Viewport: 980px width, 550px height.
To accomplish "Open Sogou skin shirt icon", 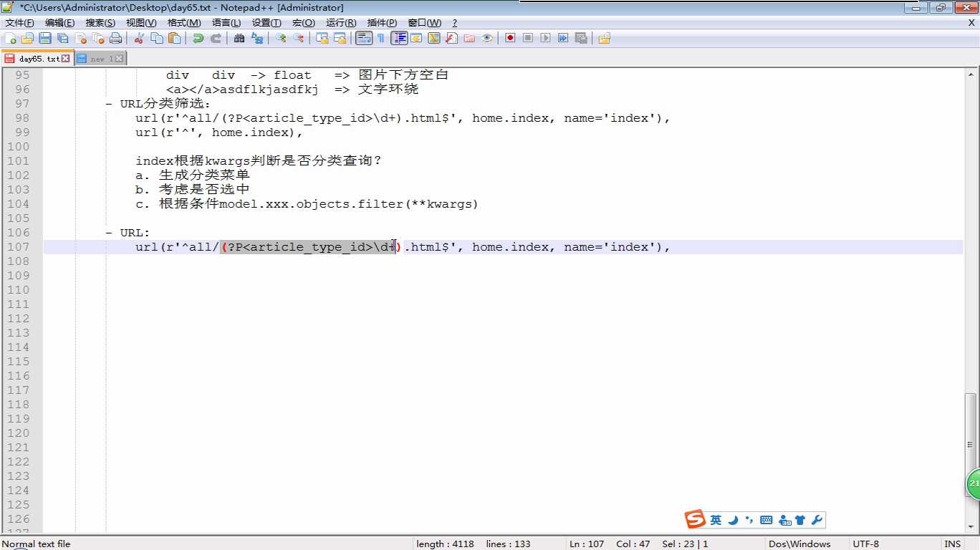I will pyautogui.click(x=801, y=520).
